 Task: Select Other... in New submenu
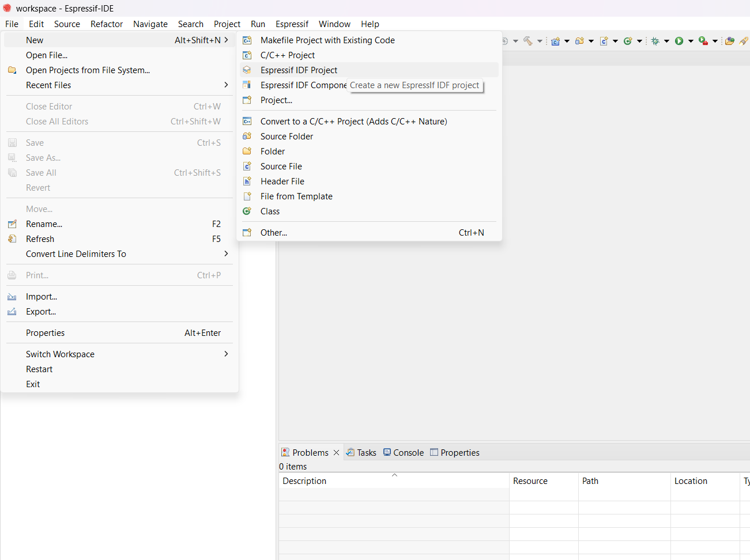(369, 233)
